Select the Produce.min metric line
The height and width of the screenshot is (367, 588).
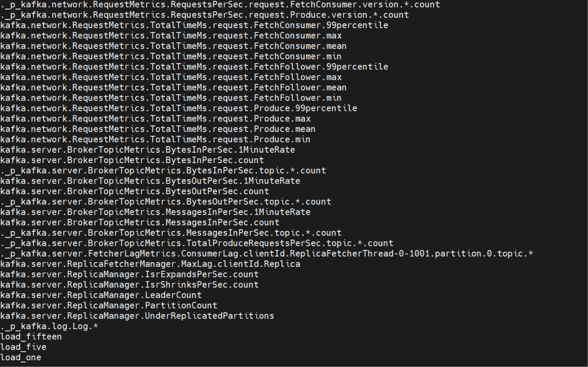click(155, 139)
